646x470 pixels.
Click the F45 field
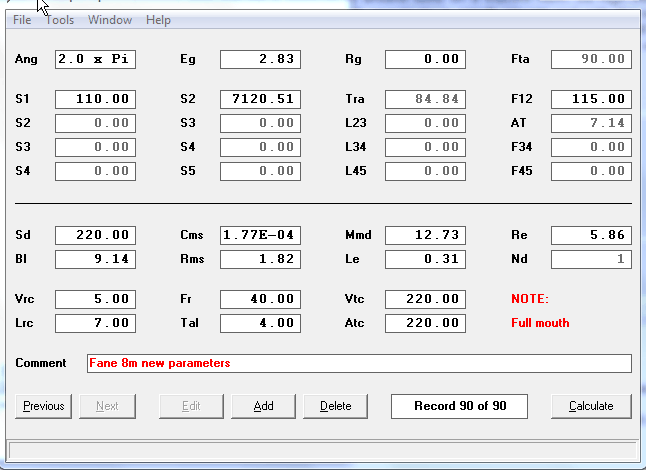tap(591, 171)
